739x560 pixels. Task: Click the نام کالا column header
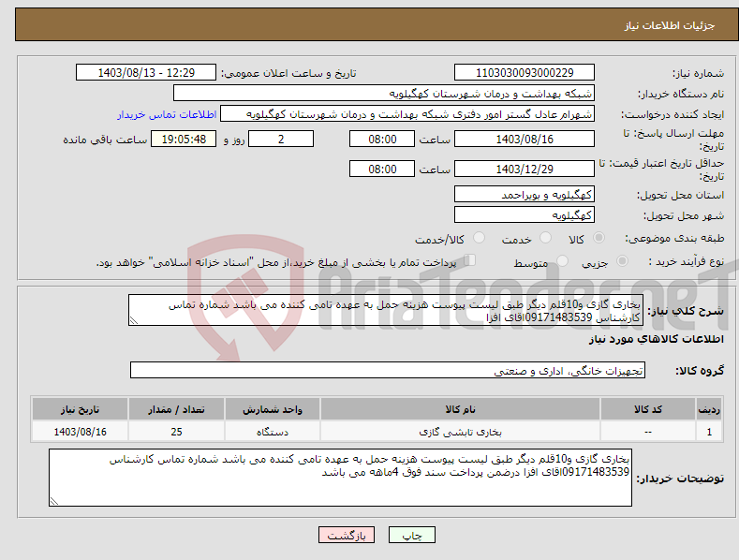click(x=460, y=409)
